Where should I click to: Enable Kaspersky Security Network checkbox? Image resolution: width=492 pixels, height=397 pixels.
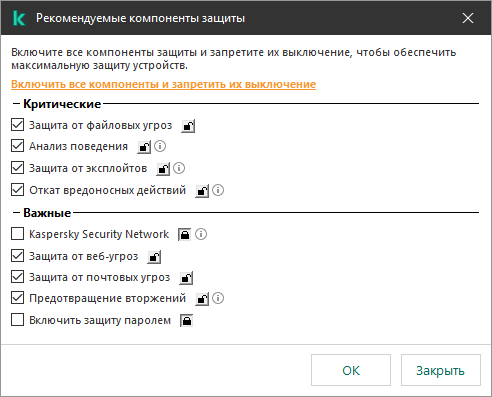[x=17, y=234]
